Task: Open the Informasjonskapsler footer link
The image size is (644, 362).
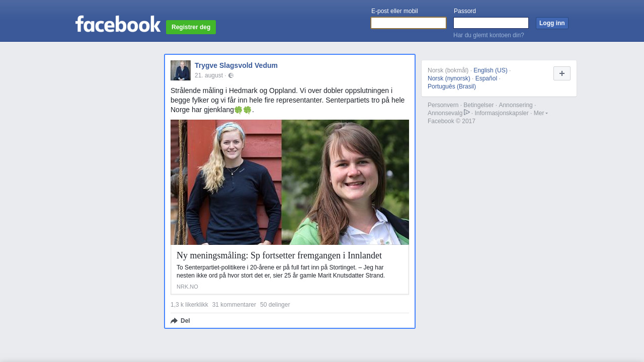Action: click(502, 113)
